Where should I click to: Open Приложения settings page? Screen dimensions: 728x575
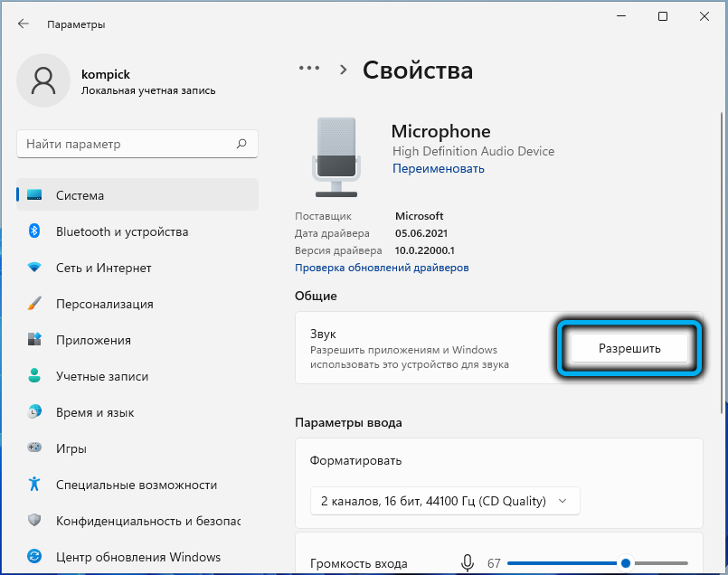click(93, 340)
